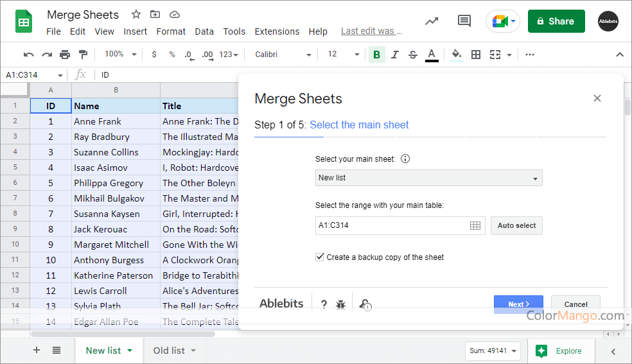632x364 pixels.
Task: Click the Undo icon in toolbar
Action: 29,55
